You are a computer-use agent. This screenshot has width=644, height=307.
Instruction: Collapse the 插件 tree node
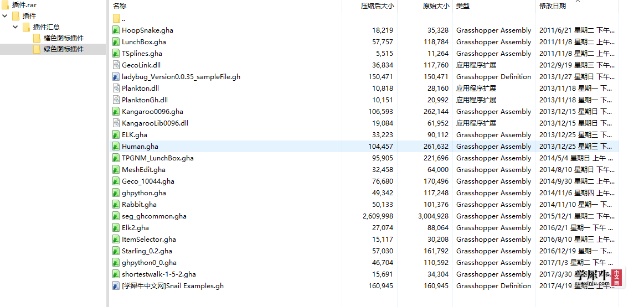click(x=5, y=16)
